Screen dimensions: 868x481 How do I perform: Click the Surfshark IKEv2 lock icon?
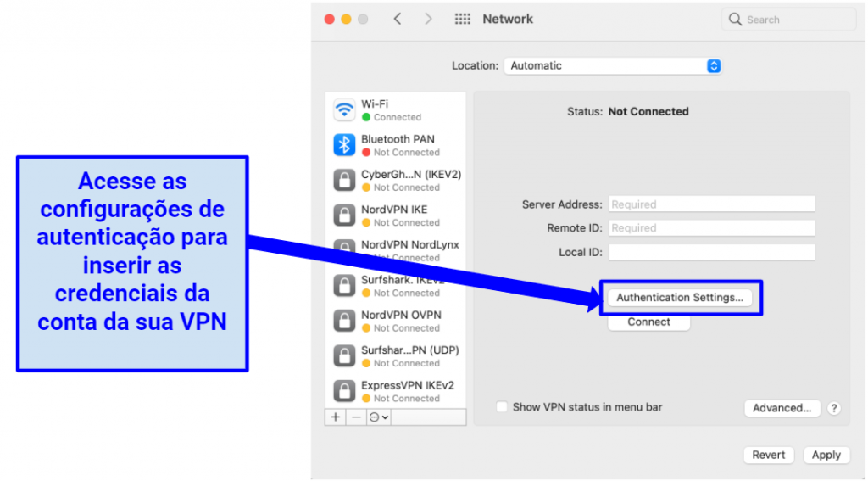coord(344,285)
